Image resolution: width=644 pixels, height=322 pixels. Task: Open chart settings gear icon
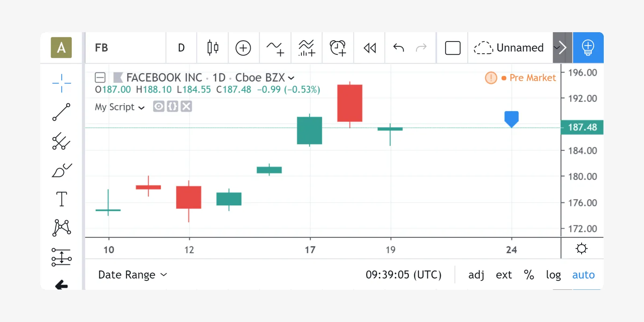point(581,249)
